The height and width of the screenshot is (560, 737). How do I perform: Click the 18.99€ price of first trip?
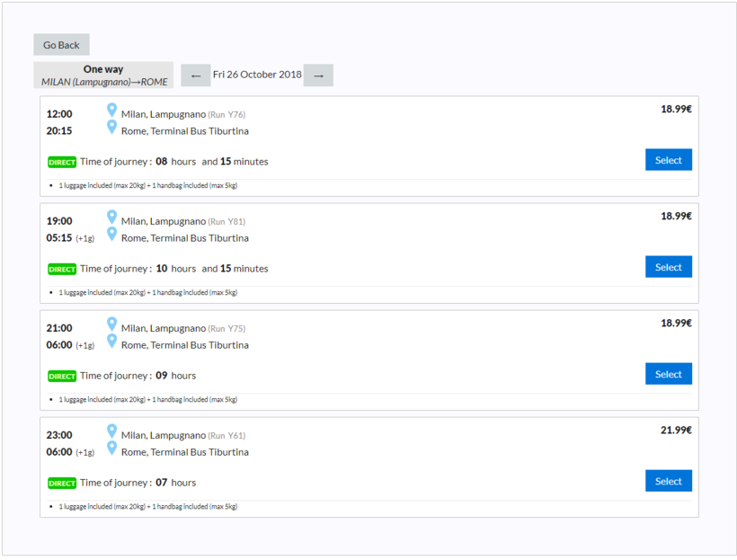[676, 109]
